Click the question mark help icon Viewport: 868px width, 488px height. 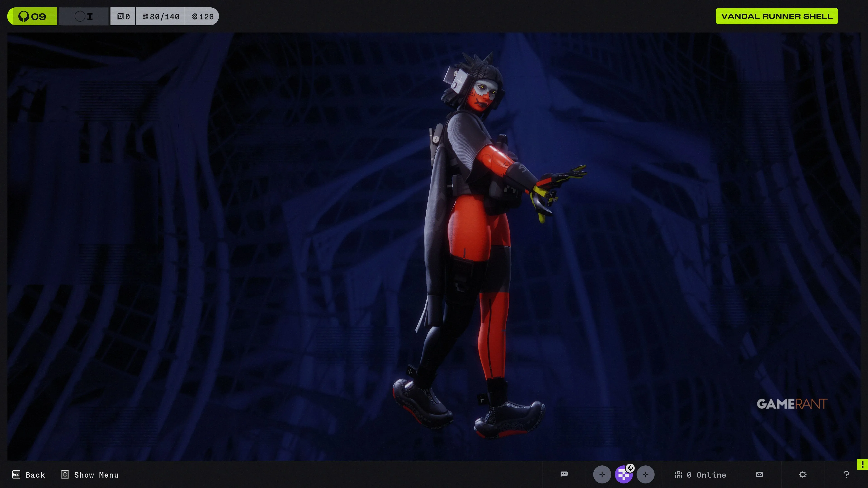(x=846, y=474)
